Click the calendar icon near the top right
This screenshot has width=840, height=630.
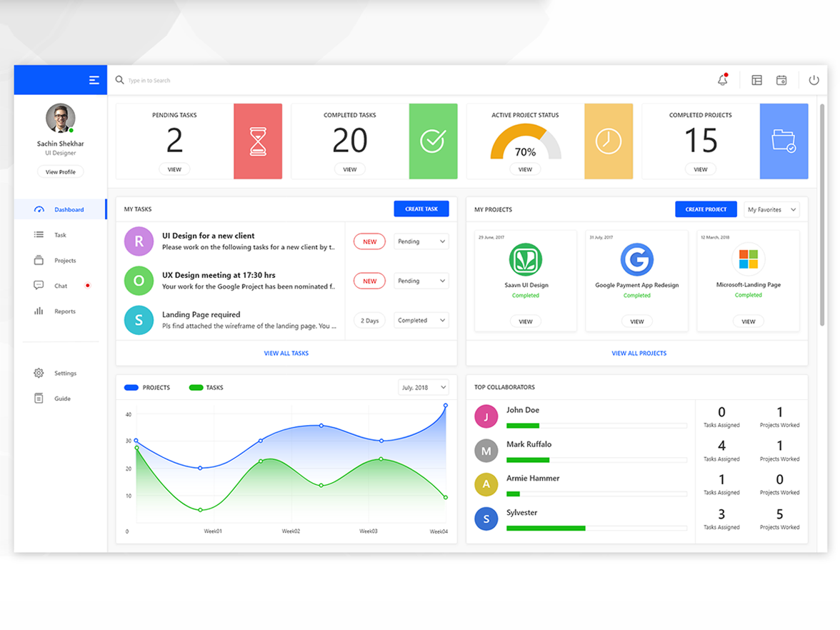[x=781, y=80]
